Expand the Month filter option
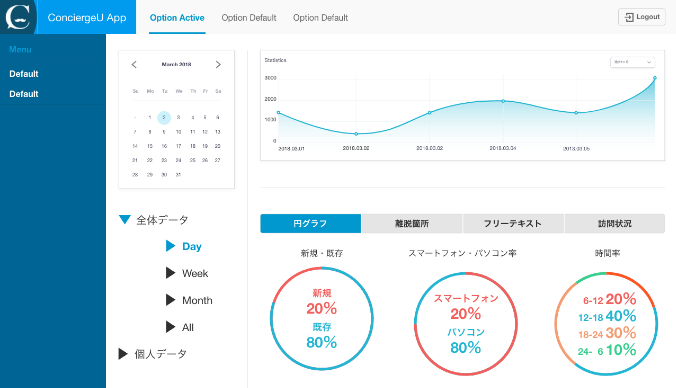Image resolution: width=676 pixels, height=388 pixels. (x=171, y=300)
